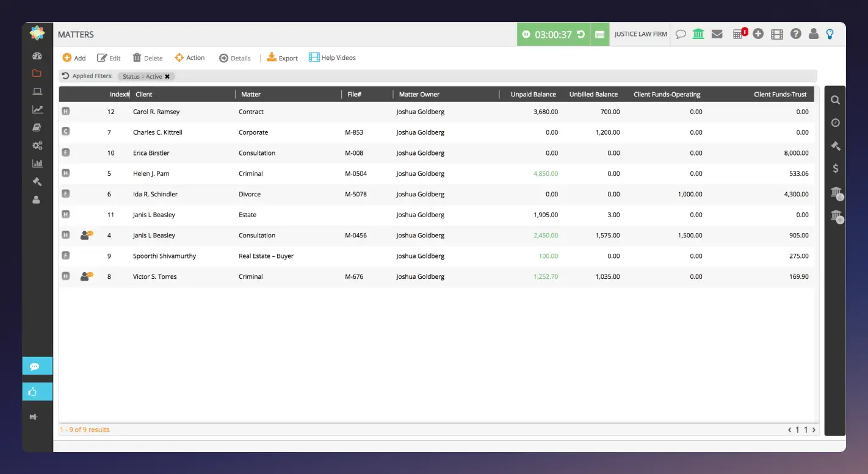Viewport: 868px width, 474px height.
Task: Click the dollar expense icon on right sidebar
Action: click(835, 168)
